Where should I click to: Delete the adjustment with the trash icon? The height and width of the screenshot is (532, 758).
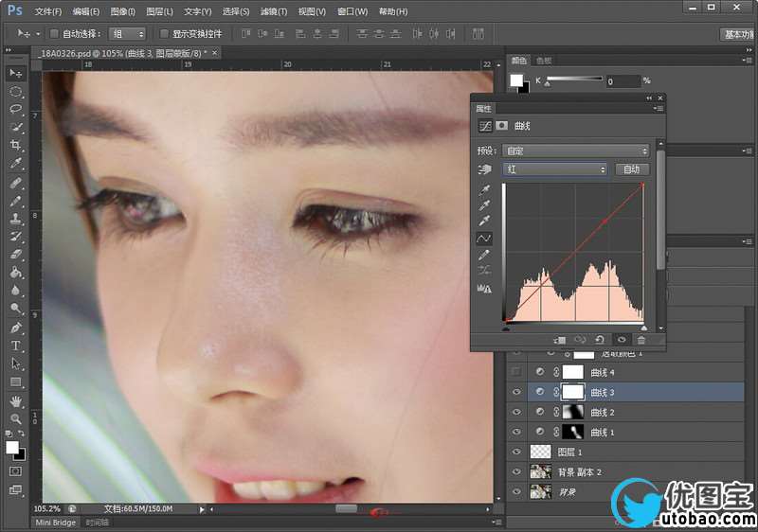(641, 340)
